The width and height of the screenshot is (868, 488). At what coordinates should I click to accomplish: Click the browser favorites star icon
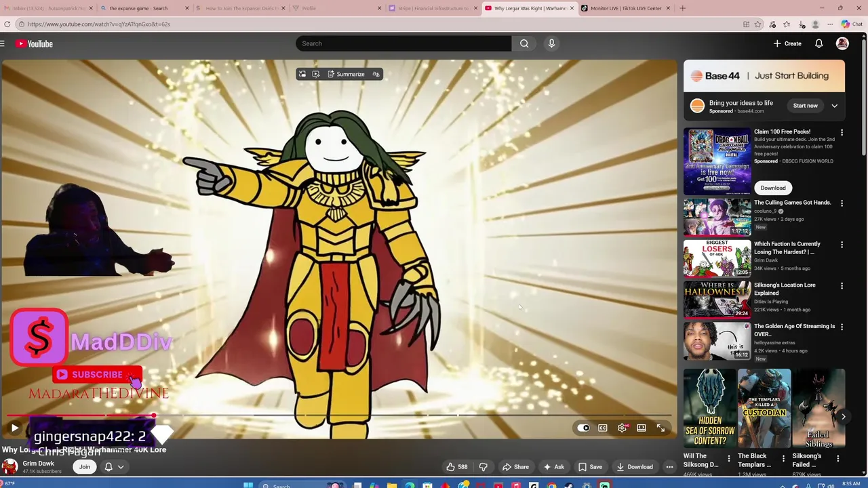tap(758, 24)
